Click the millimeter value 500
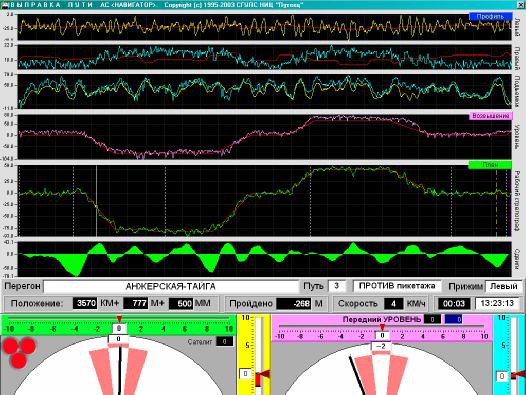The image size is (526, 395). tap(181, 303)
